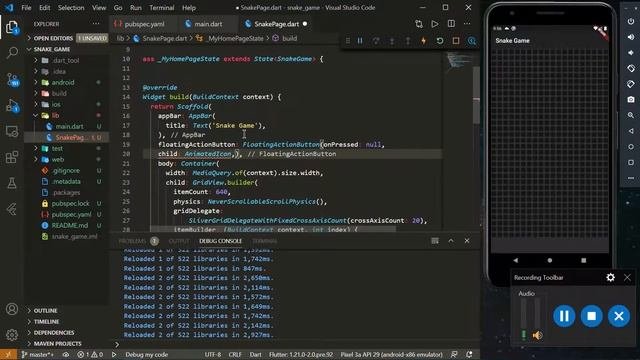Switch to main.dart editor tab

(208, 24)
